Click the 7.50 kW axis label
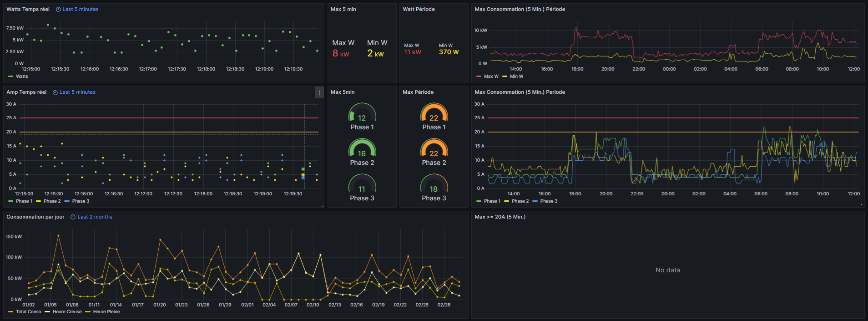Image resolution: width=868 pixels, height=321 pixels. click(15, 28)
